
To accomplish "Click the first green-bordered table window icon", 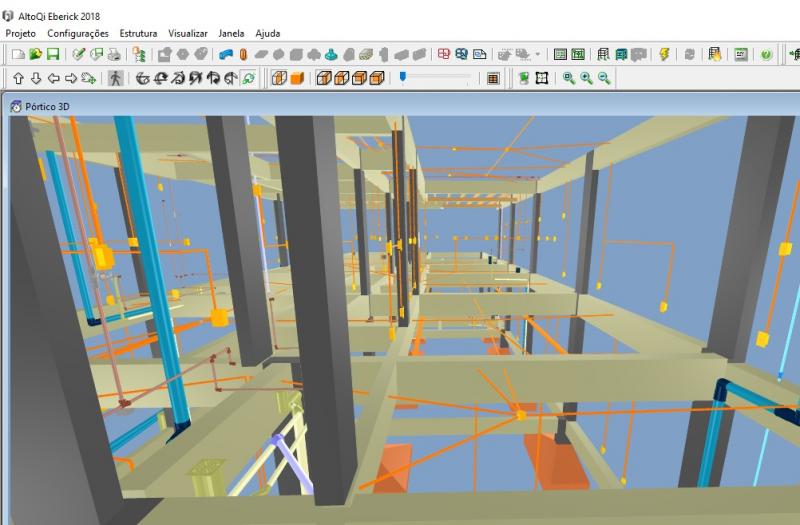I will point(560,54).
